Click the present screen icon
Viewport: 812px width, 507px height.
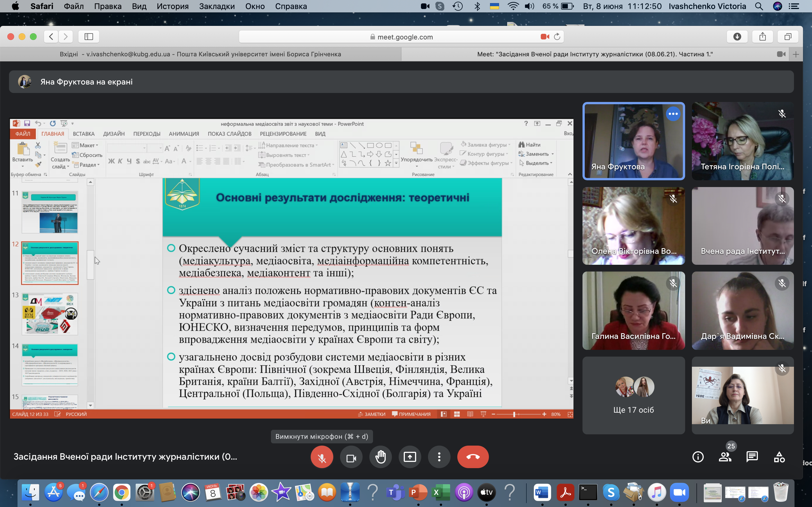(x=410, y=457)
